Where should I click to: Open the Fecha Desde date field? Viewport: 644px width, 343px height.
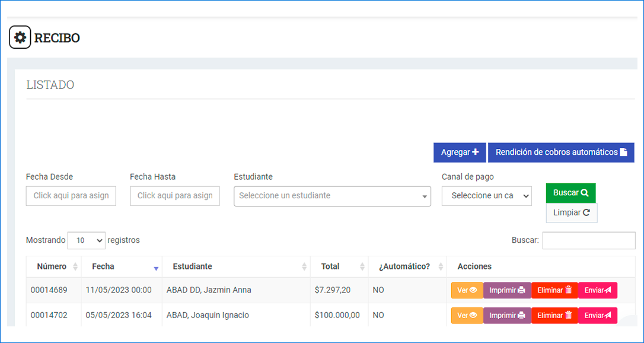[x=71, y=196]
